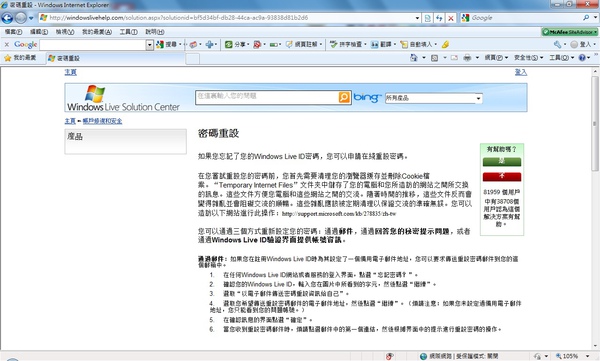
Task: Open the 檢視(V) menu
Action: click(65, 32)
